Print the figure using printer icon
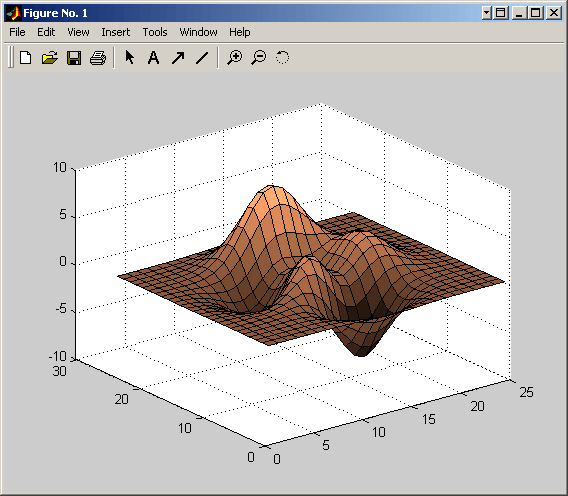 click(98, 58)
